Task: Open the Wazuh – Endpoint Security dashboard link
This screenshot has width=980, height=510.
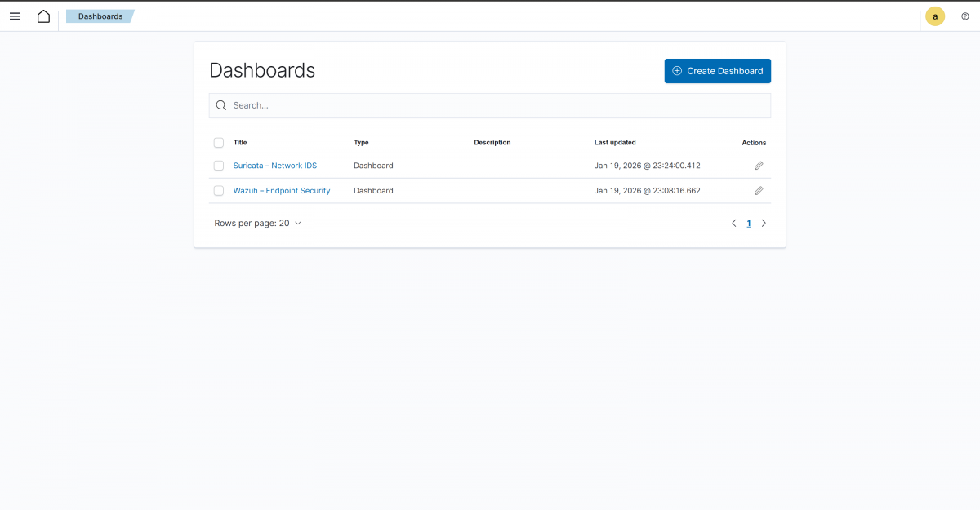Action: (281, 190)
